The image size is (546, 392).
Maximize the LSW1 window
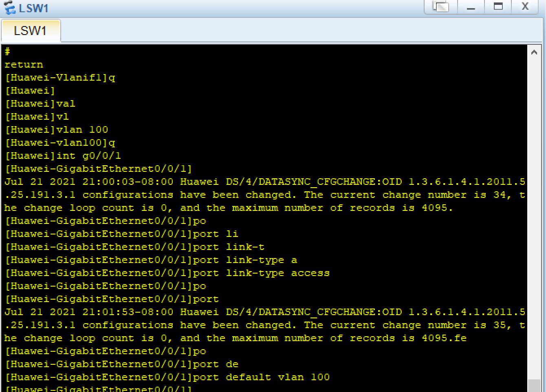pyautogui.click(x=498, y=7)
